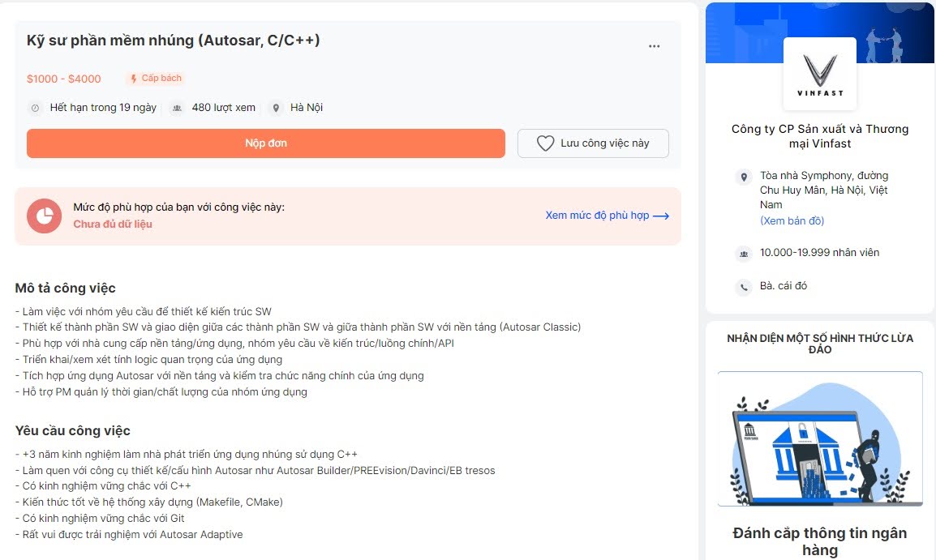Click the employee count people icon
Image resolution: width=936 pixels, height=560 pixels.
click(743, 254)
